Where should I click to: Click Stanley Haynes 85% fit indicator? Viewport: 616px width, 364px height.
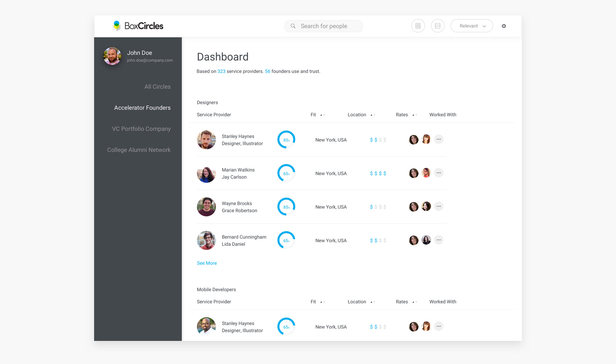(286, 139)
